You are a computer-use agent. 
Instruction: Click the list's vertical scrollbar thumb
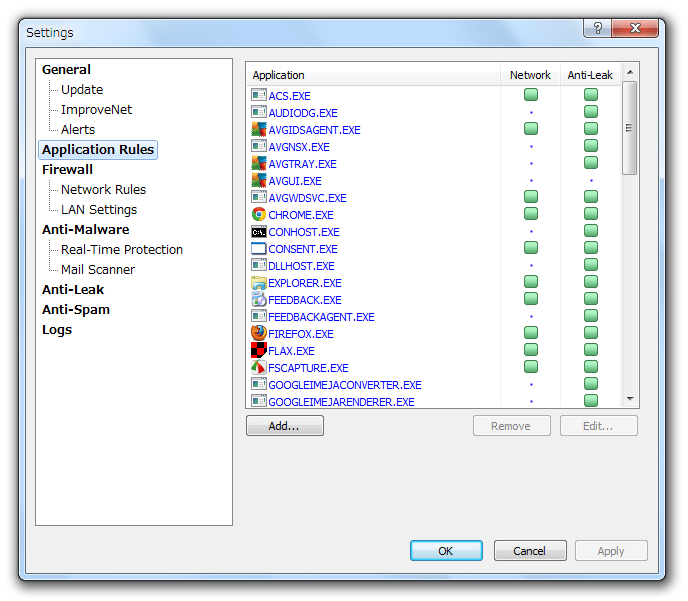click(x=630, y=128)
